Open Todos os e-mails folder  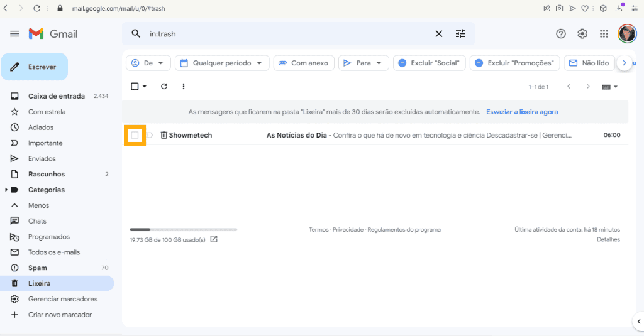click(x=54, y=252)
